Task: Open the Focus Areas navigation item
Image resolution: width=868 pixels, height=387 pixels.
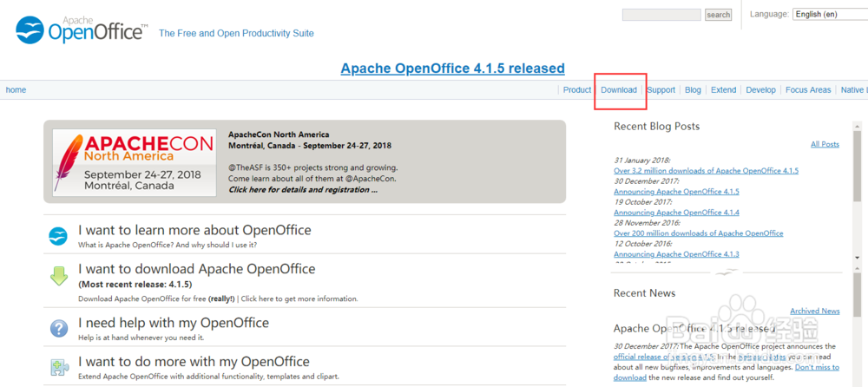Action: pyautogui.click(x=808, y=90)
